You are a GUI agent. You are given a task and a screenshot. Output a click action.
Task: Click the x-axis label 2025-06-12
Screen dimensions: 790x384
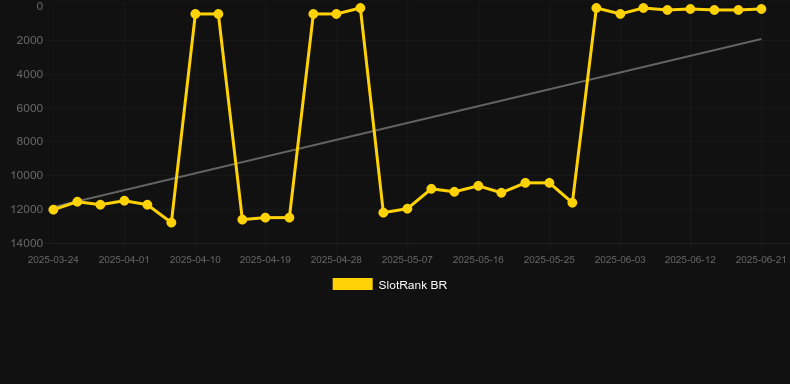tap(690, 260)
